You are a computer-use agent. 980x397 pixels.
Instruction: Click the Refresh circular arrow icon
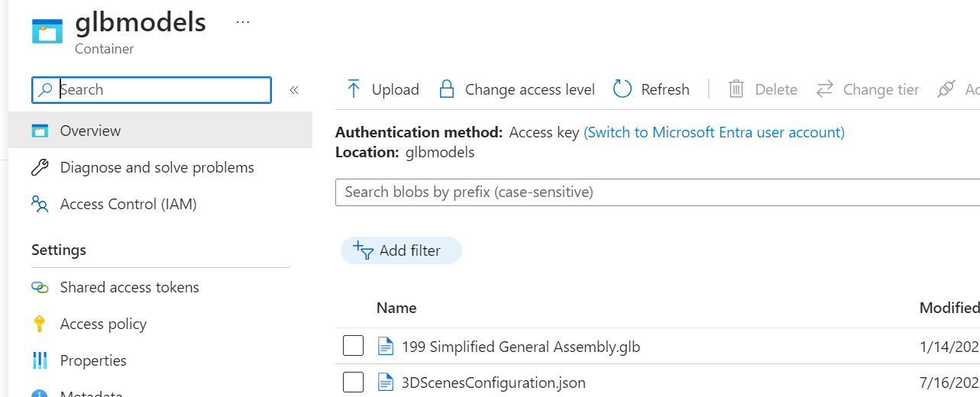(x=623, y=89)
